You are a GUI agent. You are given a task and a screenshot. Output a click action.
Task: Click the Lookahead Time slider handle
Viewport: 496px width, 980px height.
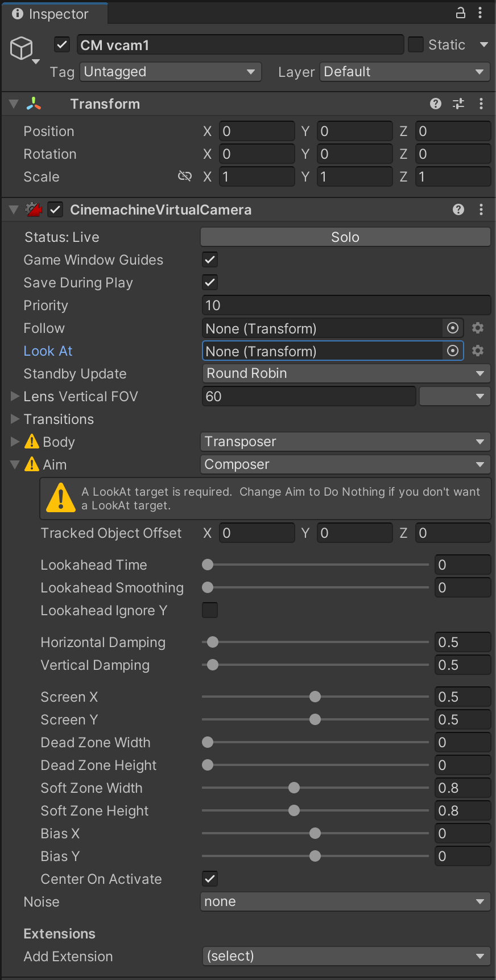click(x=208, y=565)
